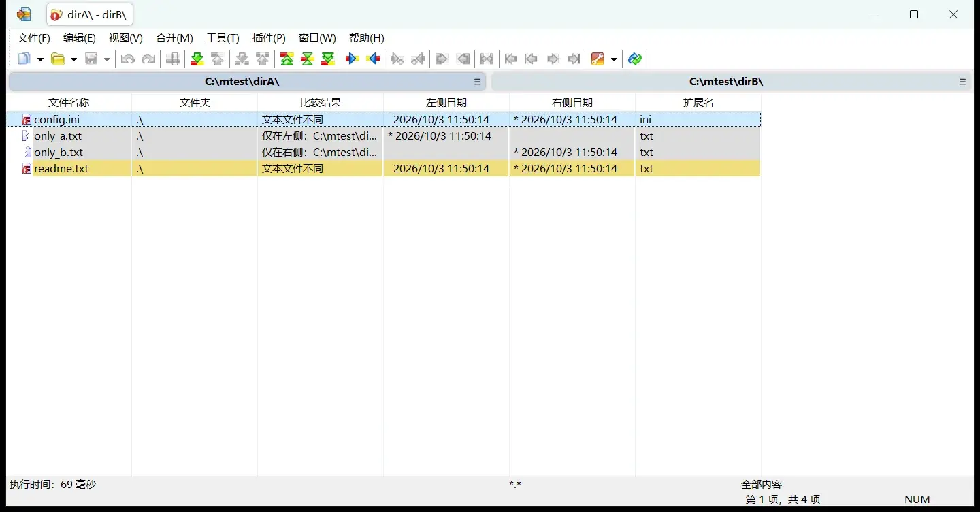Click the New document toolbar icon
Viewport: 980px width, 512px height.
pyautogui.click(x=24, y=59)
